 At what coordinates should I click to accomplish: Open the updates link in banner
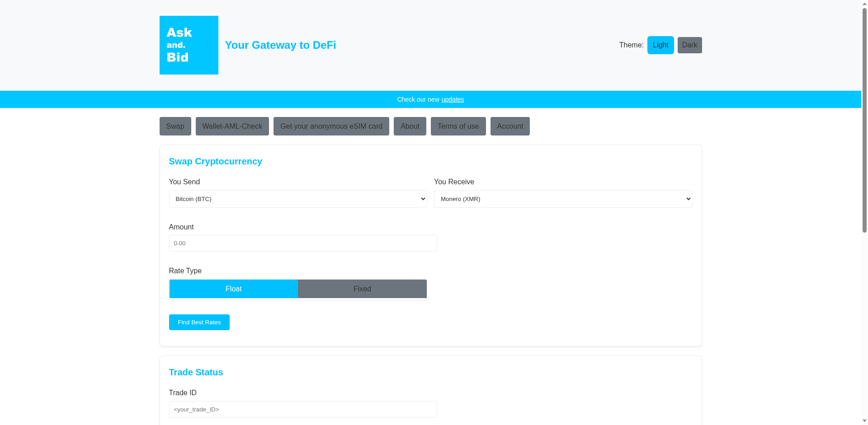(x=453, y=99)
